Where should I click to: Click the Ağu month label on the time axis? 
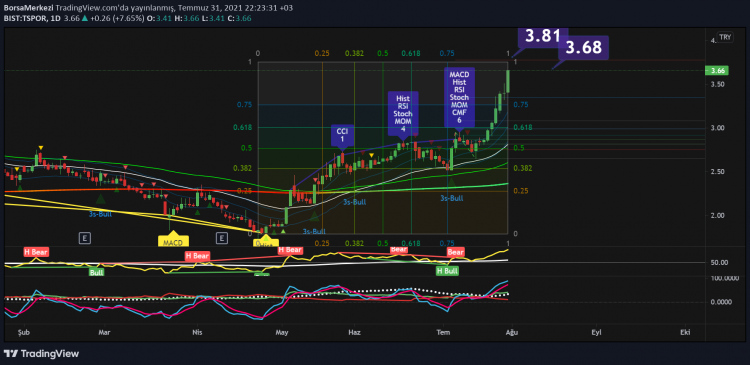tap(512, 331)
